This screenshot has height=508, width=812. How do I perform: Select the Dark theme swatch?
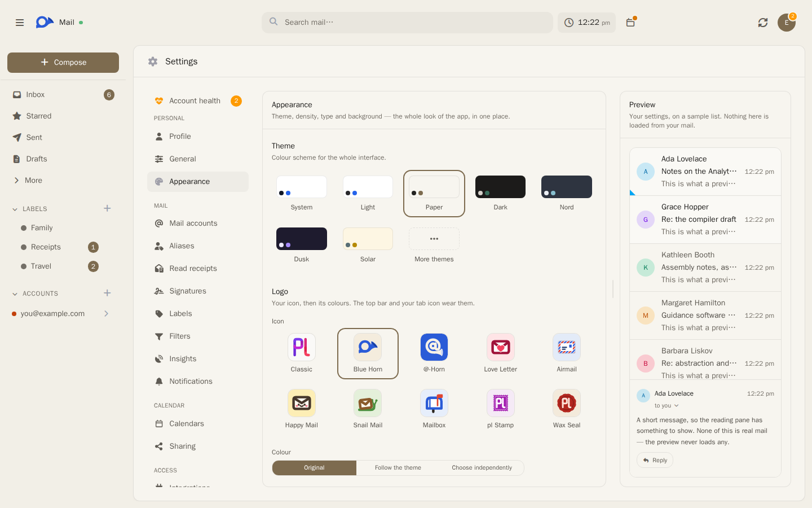click(x=500, y=194)
